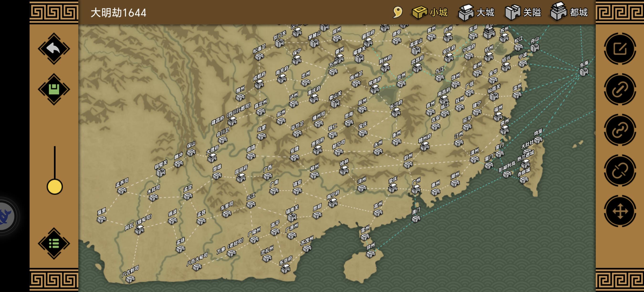Select the 东海 sea node

(584, 72)
